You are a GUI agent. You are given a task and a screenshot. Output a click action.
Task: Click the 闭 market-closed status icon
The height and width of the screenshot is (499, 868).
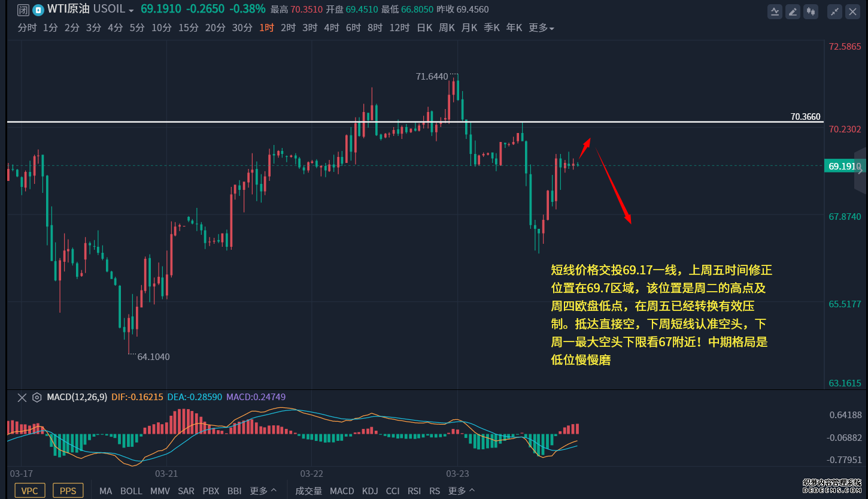point(23,10)
